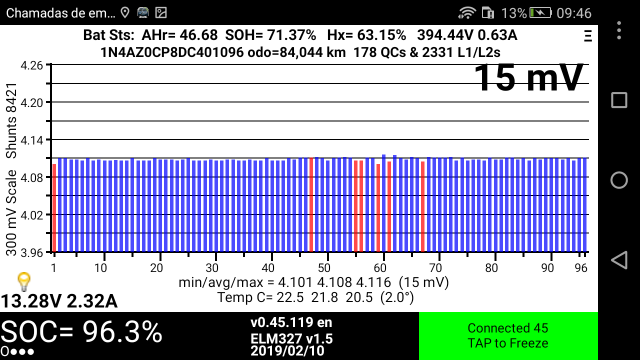Tap the Temp C readings line

(316, 297)
